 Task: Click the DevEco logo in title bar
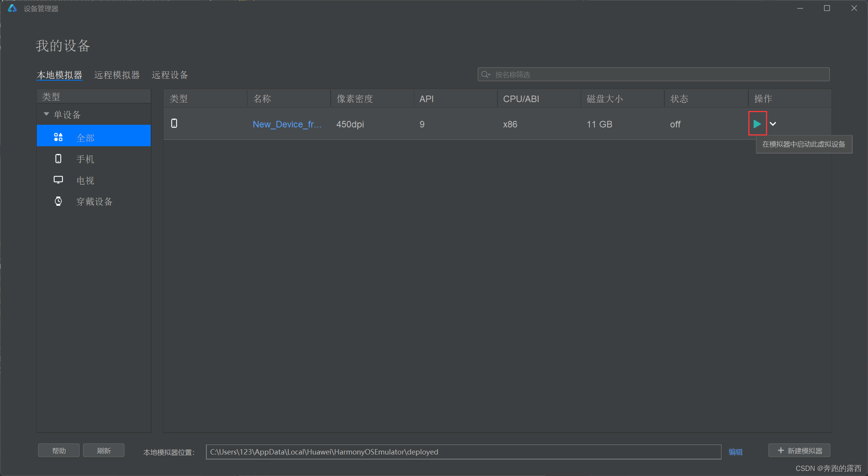pos(12,8)
